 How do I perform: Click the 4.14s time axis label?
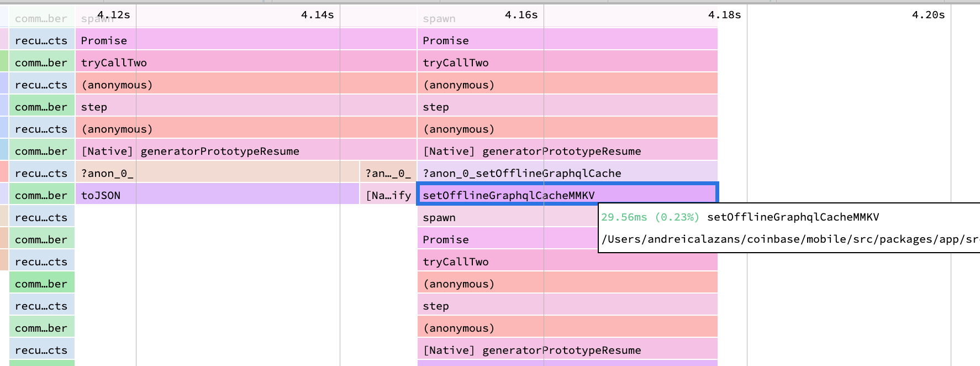coord(318,14)
